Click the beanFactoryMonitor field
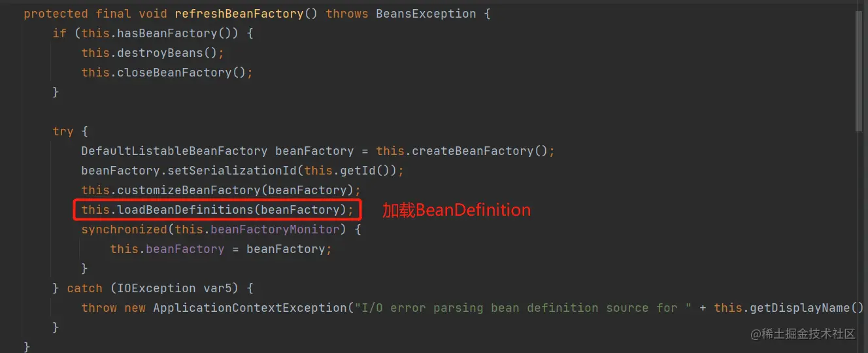Image resolution: width=868 pixels, height=353 pixels. 275,229
